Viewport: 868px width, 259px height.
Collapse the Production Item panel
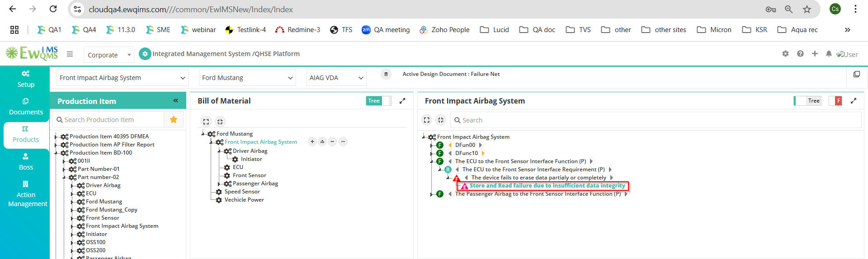(176, 101)
